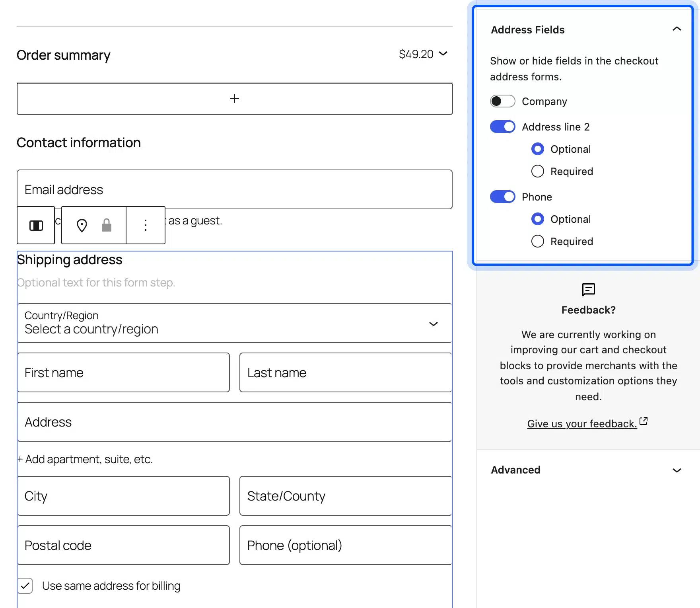Click Add apartment, suite, etc. link
This screenshot has width=700, height=608.
[86, 459]
